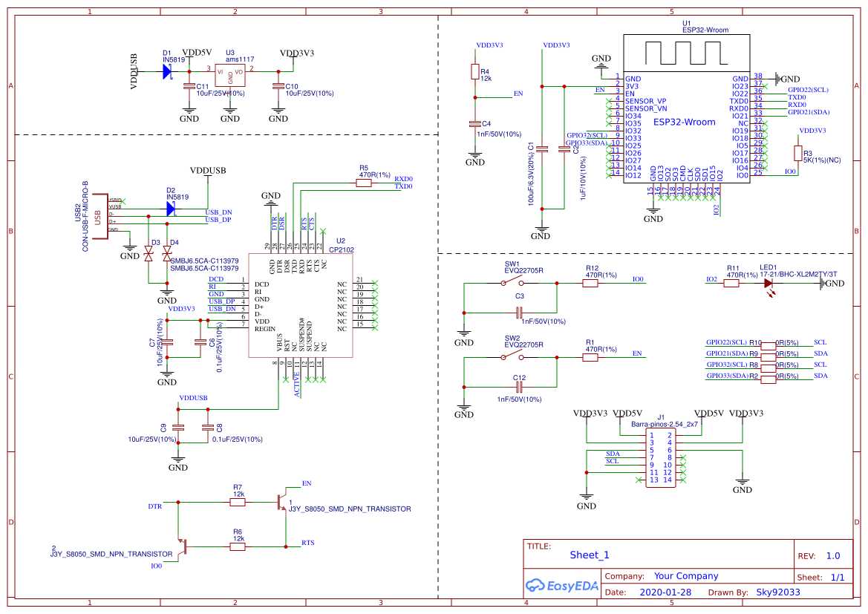Select the R7 12k resistor symbol

click(238, 502)
